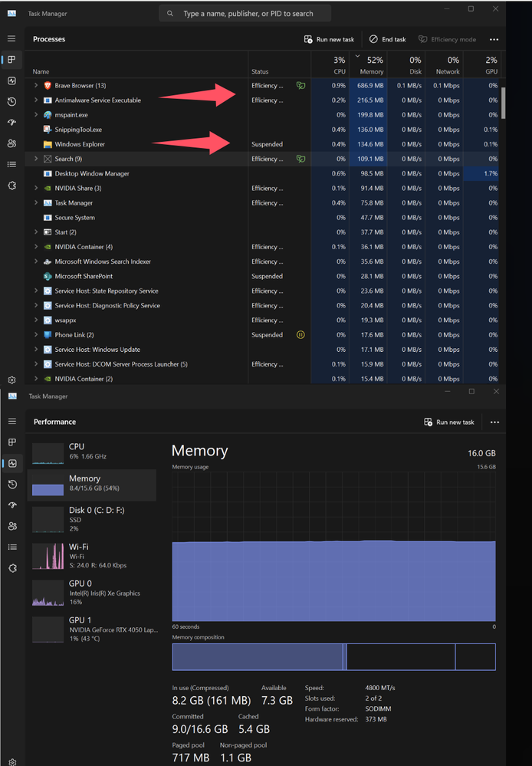This screenshot has width=532, height=766.
Task: Expand the NVIDIA Container (4) group
Action: coord(36,247)
